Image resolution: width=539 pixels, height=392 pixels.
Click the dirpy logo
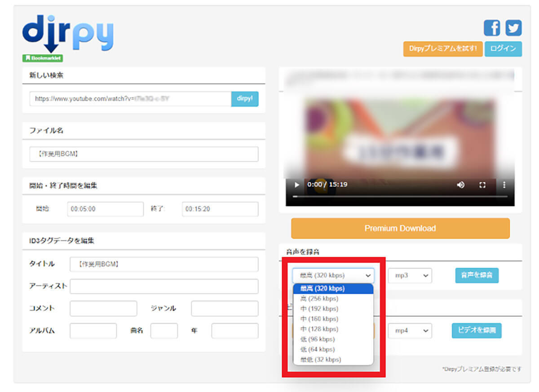tap(67, 35)
